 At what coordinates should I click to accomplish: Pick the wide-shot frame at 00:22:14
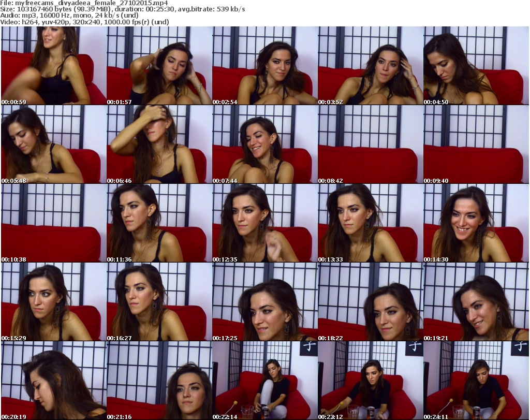264,381
